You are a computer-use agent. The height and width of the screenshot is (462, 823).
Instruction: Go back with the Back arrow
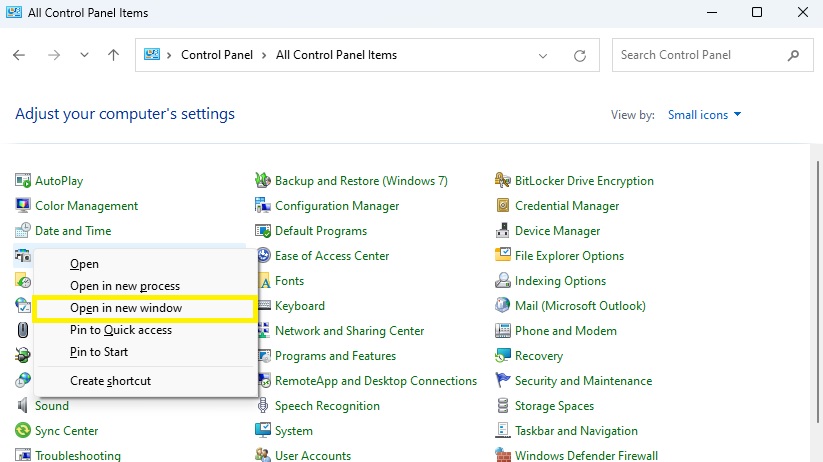click(x=19, y=55)
